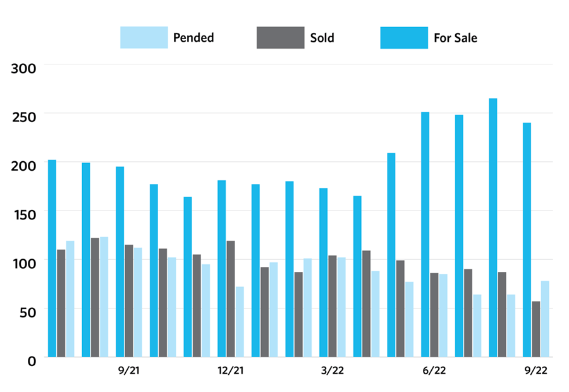Select the Sold legend label text
The height and width of the screenshot is (392, 569).
[322, 38]
